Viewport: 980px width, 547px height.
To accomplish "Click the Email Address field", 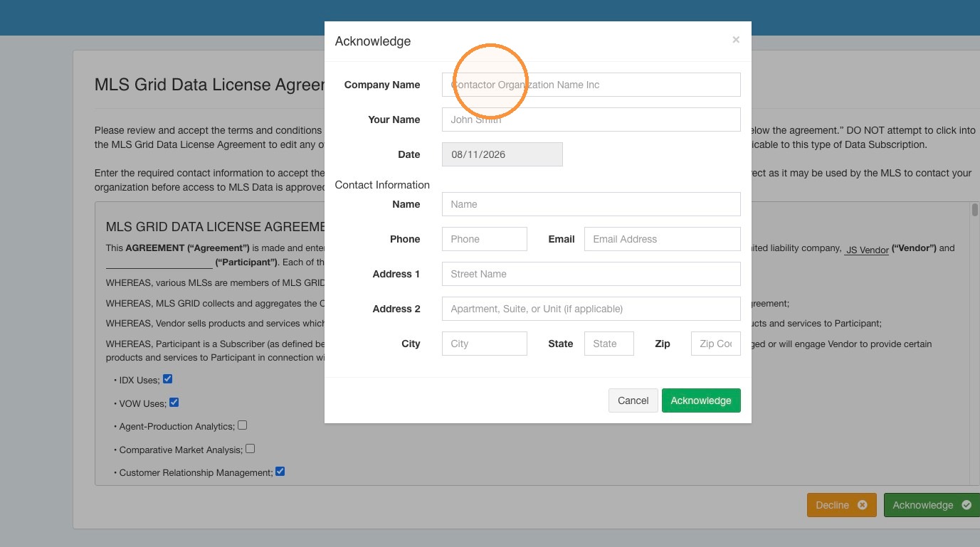I will [x=662, y=239].
